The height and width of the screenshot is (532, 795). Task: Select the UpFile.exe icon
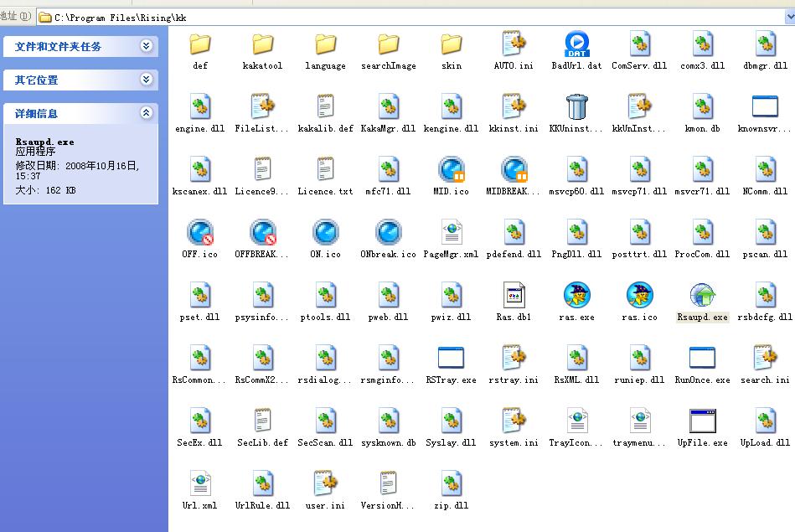tap(702, 421)
